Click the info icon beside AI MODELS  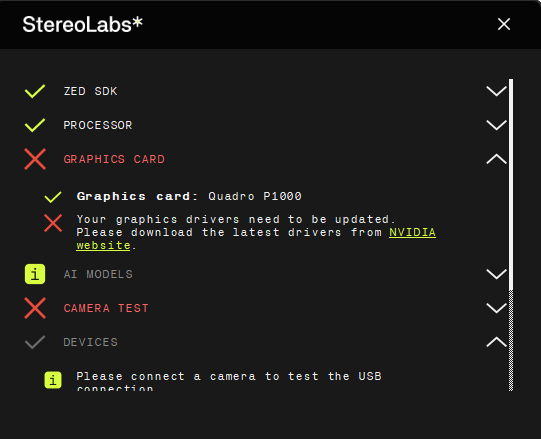[x=35, y=274]
